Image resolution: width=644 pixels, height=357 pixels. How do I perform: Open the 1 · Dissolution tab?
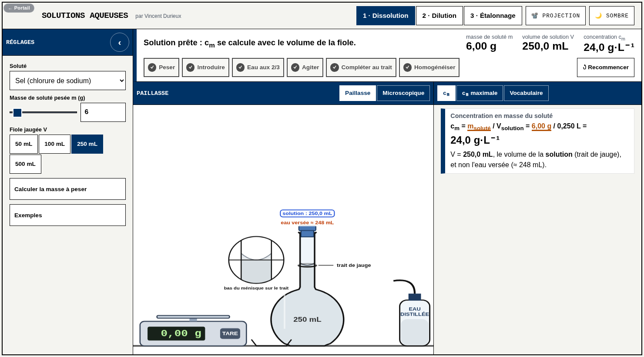tap(386, 16)
